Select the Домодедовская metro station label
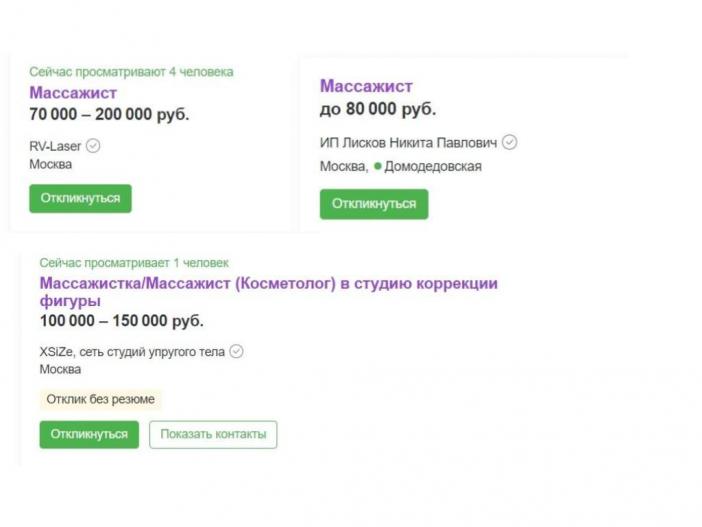 click(x=433, y=166)
